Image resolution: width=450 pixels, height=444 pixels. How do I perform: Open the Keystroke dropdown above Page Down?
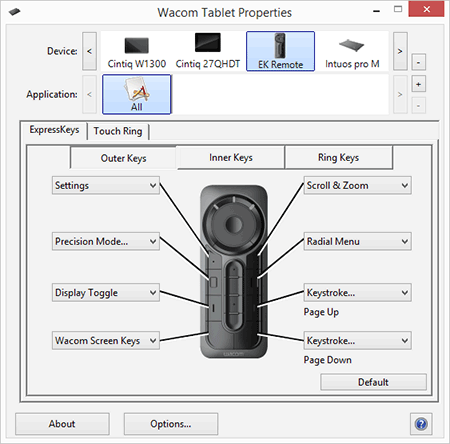(357, 341)
